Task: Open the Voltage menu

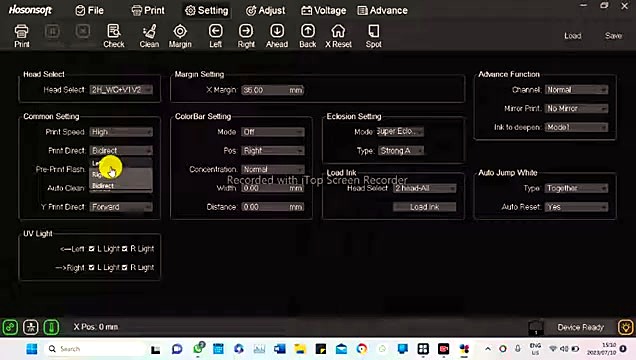Action: [x=323, y=11]
